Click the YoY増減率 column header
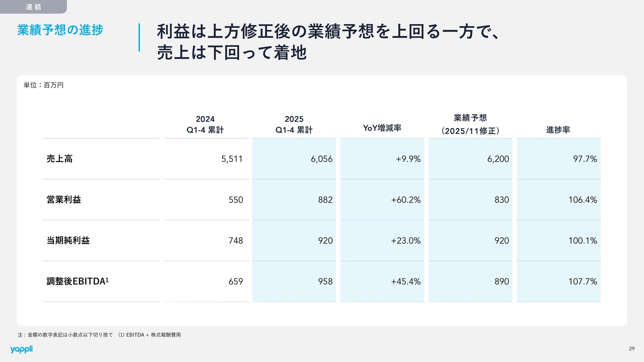 (x=382, y=129)
